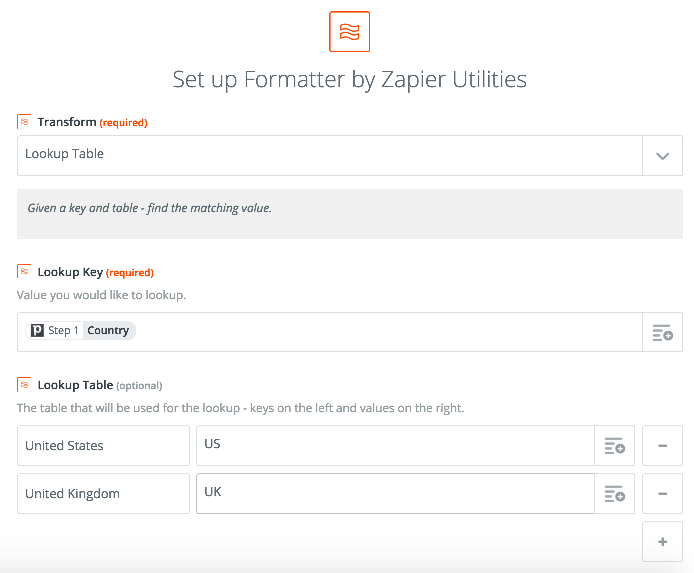Open the Transform dropdown chevron
Image resolution: width=694 pixels, height=573 pixels.
(662, 156)
